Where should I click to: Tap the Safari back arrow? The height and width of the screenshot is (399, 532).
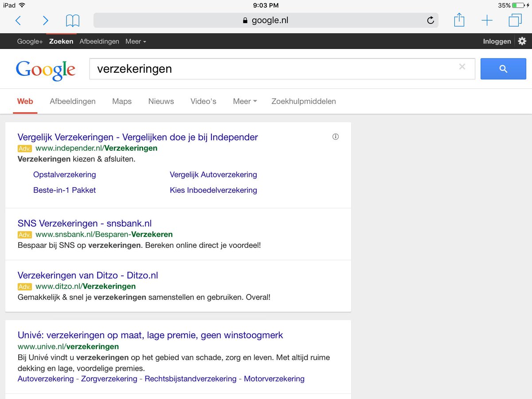click(x=18, y=20)
